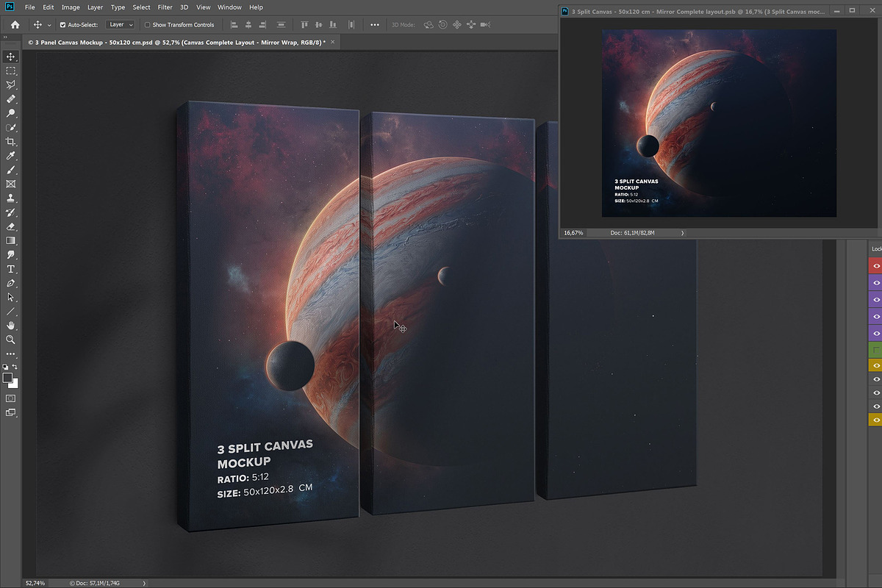Image resolution: width=882 pixels, height=588 pixels.
Task: Click the foreground color swatch
Action: click(7, 378)
